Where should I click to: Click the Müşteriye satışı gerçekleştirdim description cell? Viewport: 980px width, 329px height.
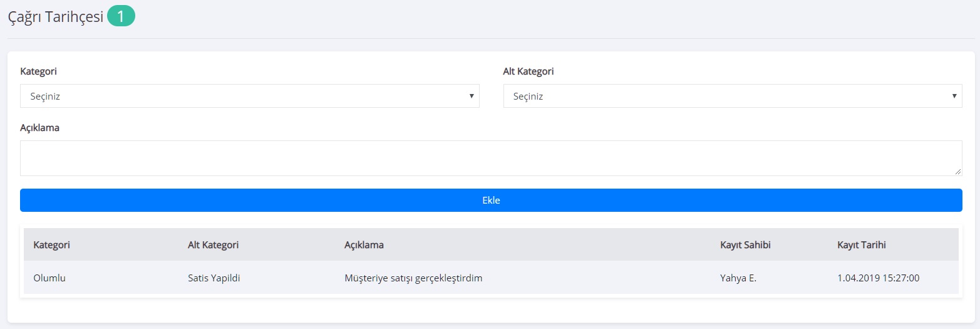pos(413,278)
